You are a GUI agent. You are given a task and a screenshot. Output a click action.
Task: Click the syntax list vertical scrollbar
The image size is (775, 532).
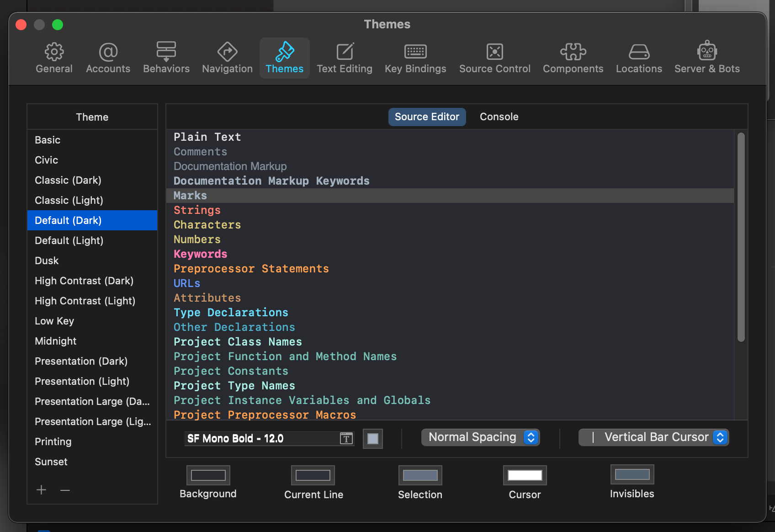741,237
